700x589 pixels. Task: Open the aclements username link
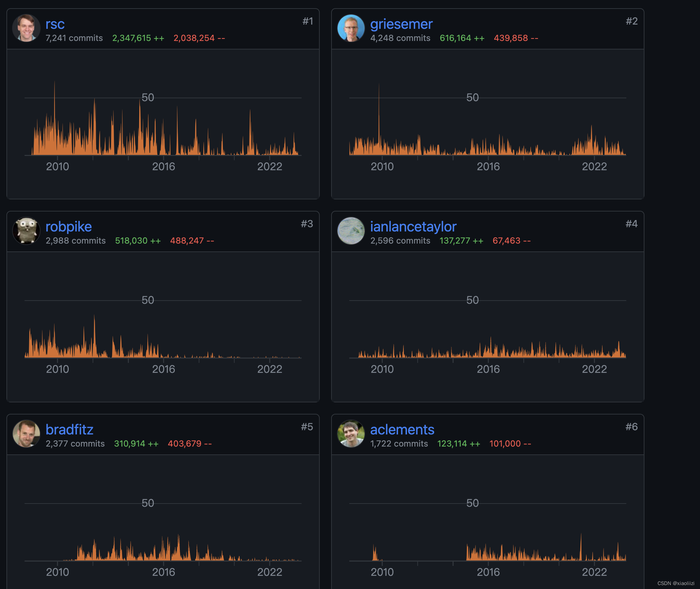point(402,430)
